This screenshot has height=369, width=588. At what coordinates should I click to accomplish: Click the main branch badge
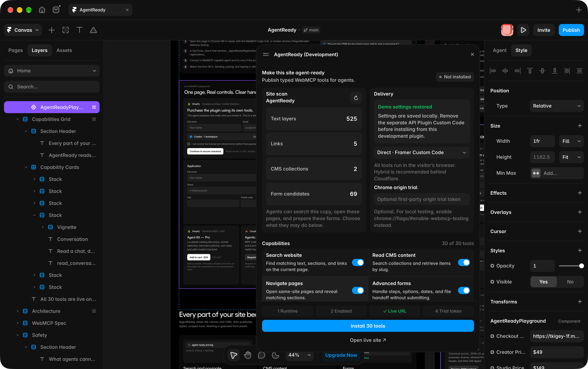click(x=311, y=30)
